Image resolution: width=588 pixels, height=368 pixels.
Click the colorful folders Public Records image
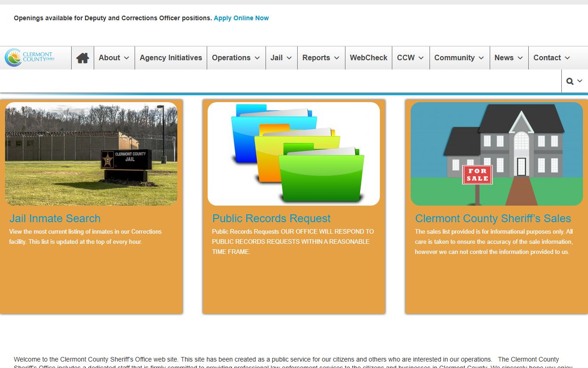[x=294, y=154]
